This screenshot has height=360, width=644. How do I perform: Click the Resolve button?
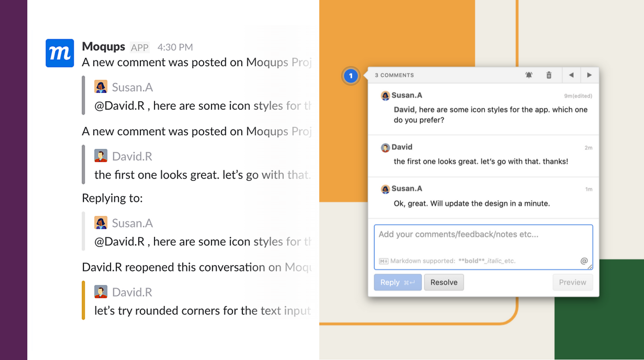(444, 283)
